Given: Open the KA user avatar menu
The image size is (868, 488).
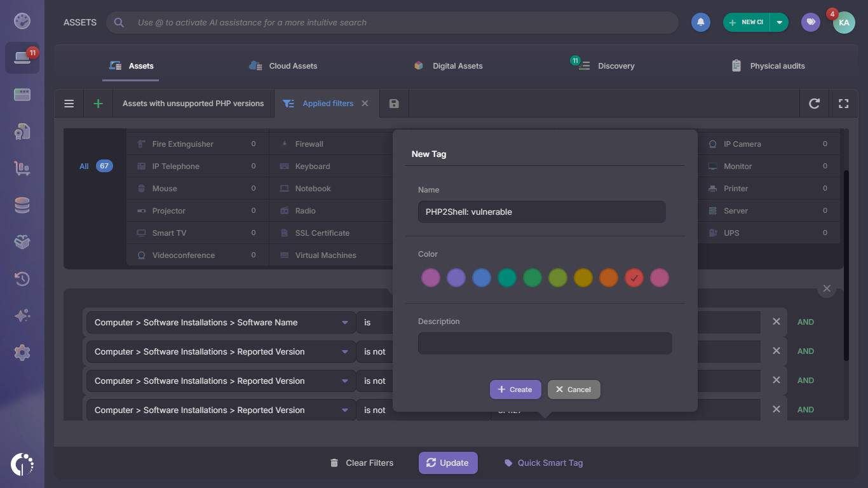Looking at the screenshot, I should click(844, 22).
